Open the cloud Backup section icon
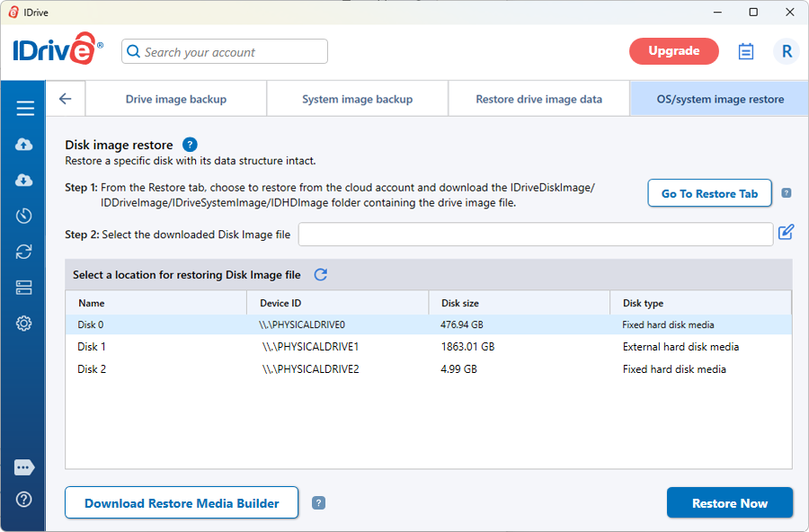The image size is (809, 532). click(23, 144)
